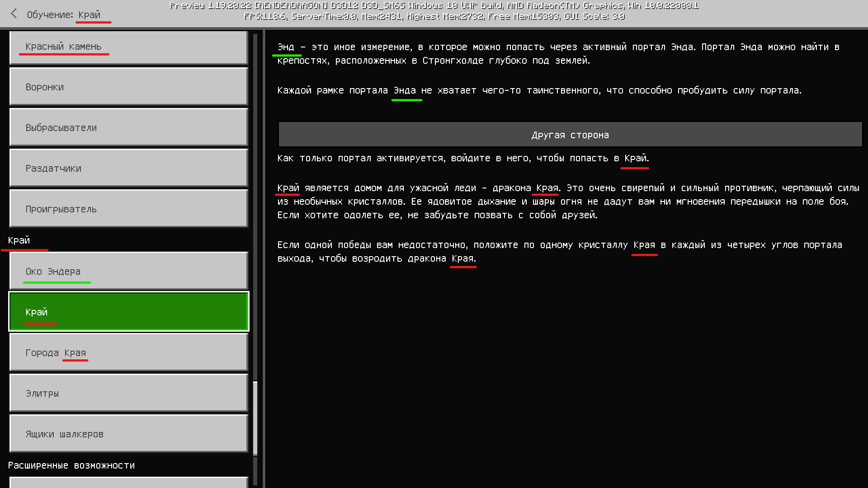Select the highlighted Край topic
The width and height of the screenshot is (868, 488).
pos(128,312)
